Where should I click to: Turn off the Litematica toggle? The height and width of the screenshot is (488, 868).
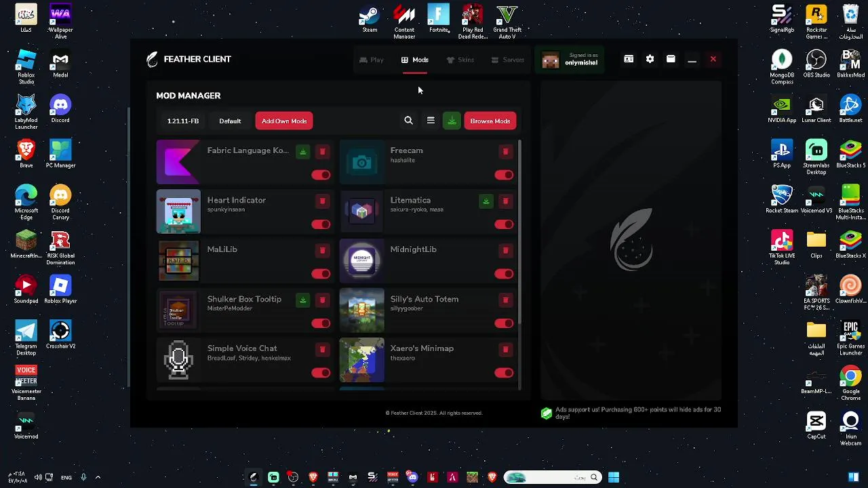pos(504,224)
